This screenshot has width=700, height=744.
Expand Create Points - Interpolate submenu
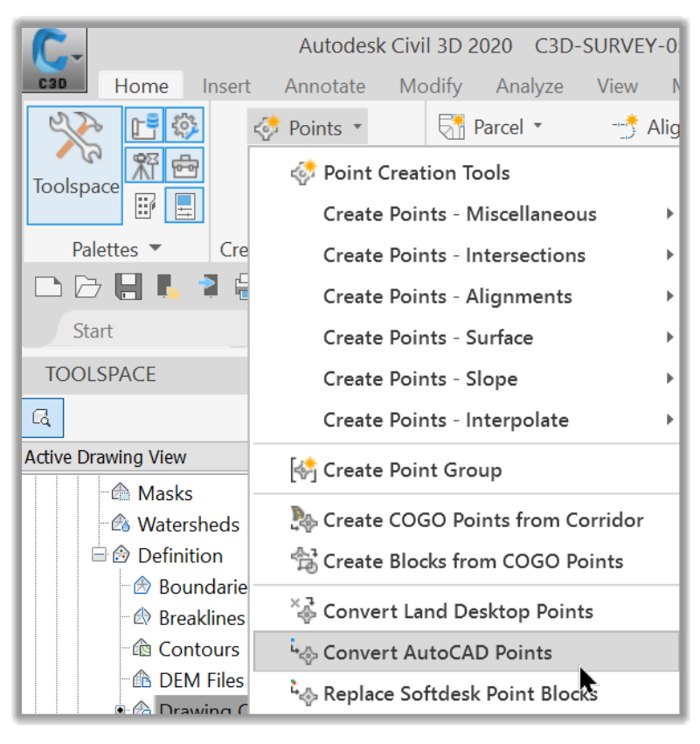pos(466,420)
